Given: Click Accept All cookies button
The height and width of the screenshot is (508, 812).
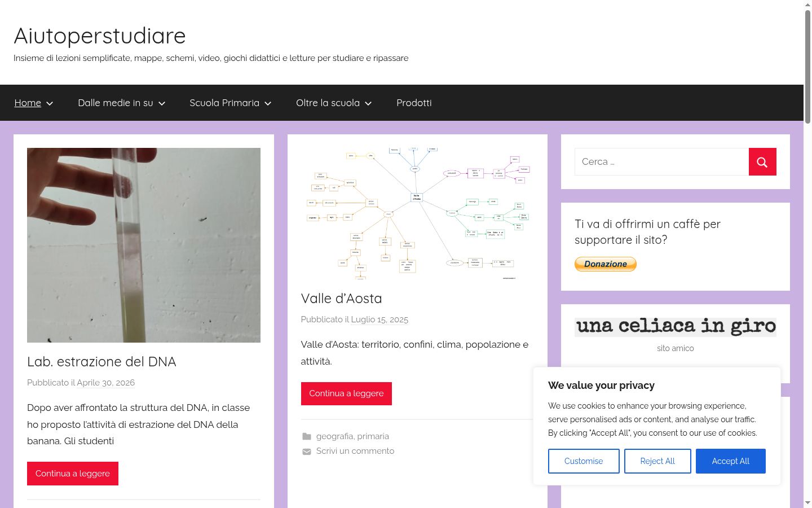Looking at the screenshot, I should coord(731,461).
